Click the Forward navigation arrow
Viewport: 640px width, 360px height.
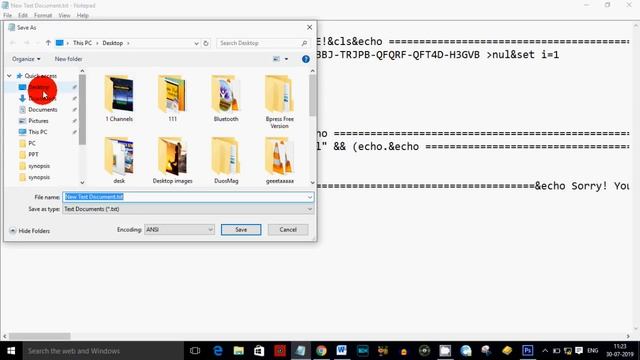(x=27, y=43)
